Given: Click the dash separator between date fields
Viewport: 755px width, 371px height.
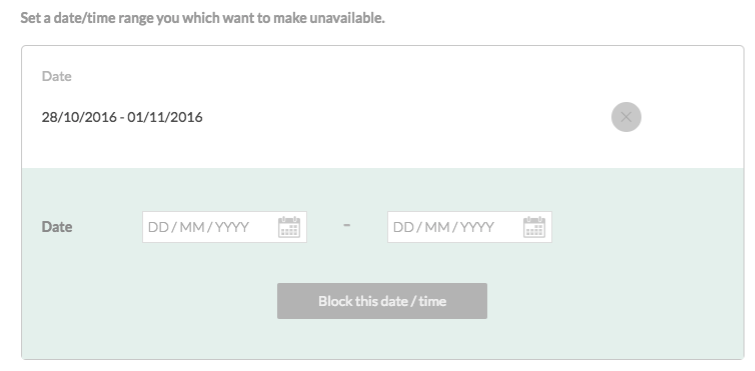Looking at the screenshot, I should click(x=347, y=225).
